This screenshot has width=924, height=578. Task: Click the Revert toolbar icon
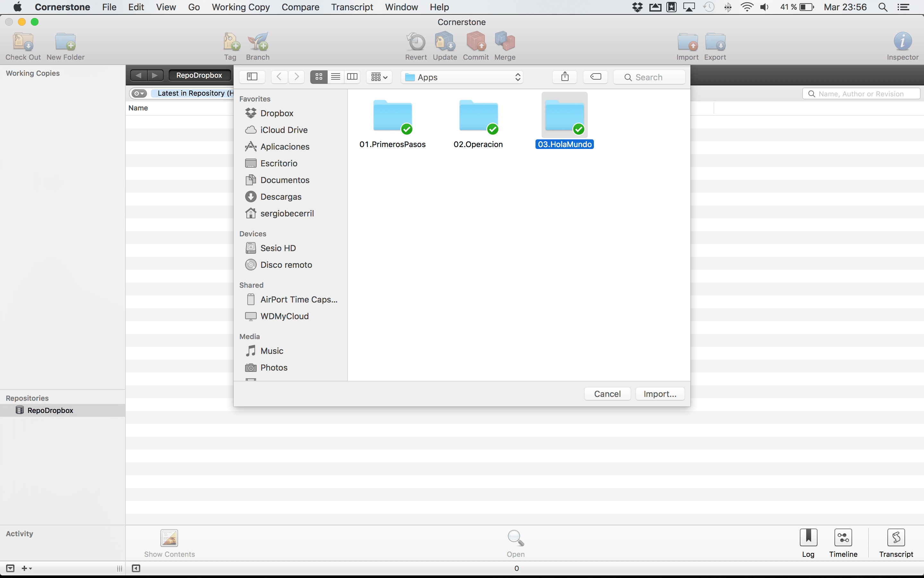(x=416, y=41)
